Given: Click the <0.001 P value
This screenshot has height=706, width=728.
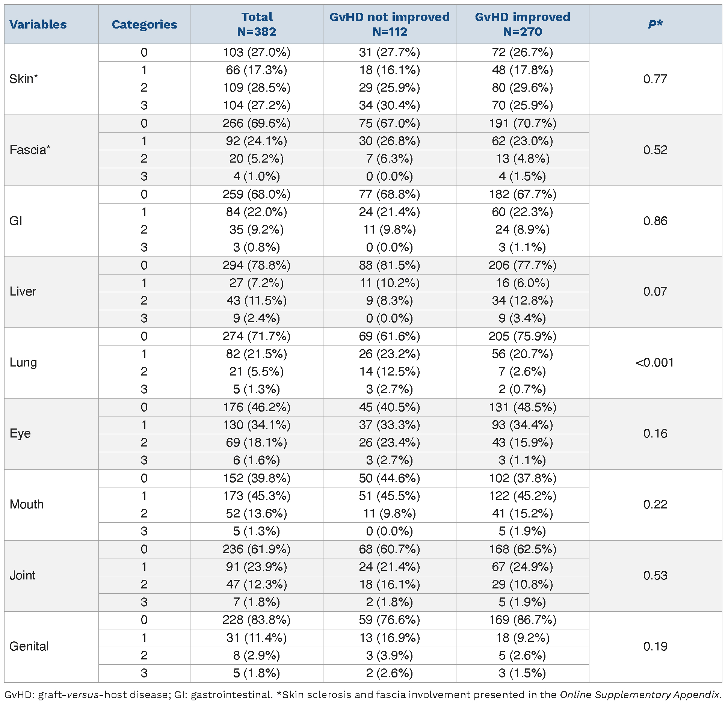Looking at the screenshot, I should [655, 362].
